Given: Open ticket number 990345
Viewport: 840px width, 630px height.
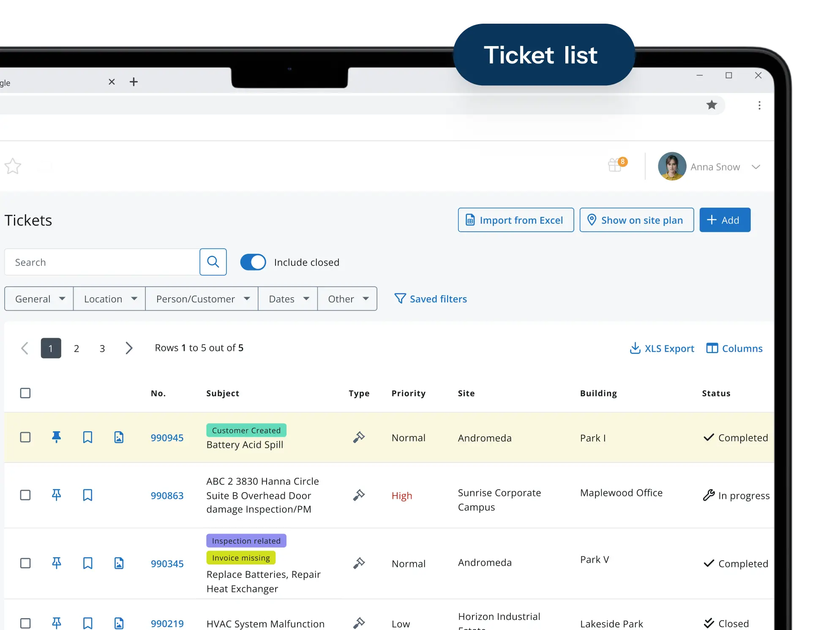Looking at the screenshot, I should click(x=167, y=564).
